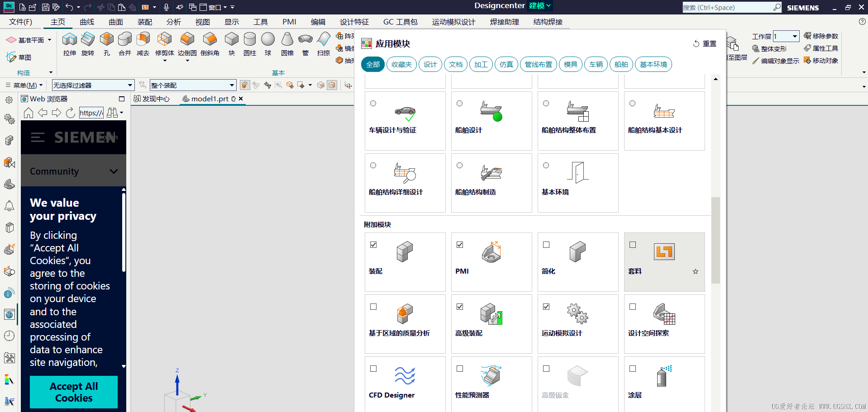Open the 整个装配 scope dropdown
The width and height of the screenshot is (868, 412).
coord(193,85)
